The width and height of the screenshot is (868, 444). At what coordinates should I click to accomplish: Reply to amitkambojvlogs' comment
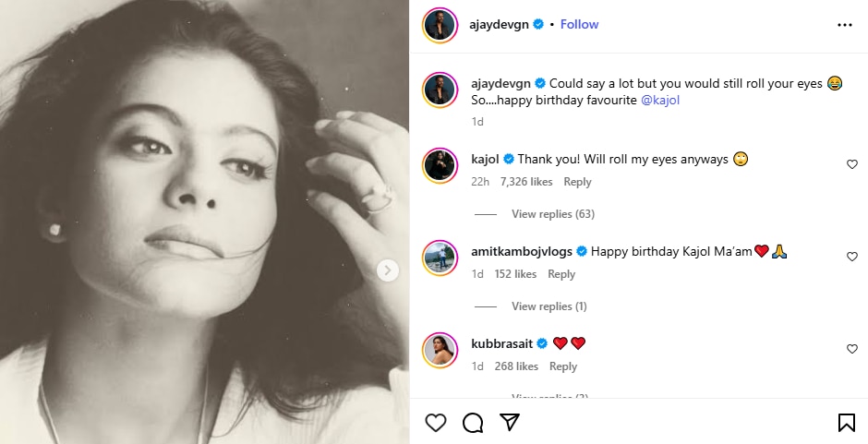click(x=561, y=274)
